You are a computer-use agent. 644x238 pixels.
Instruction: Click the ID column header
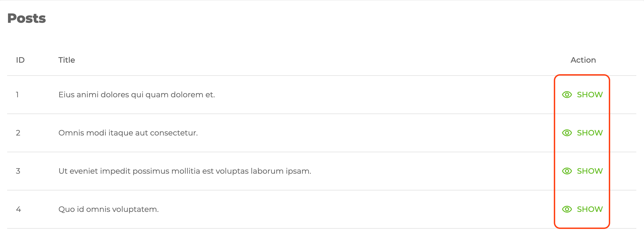click(x=20, y=60)
